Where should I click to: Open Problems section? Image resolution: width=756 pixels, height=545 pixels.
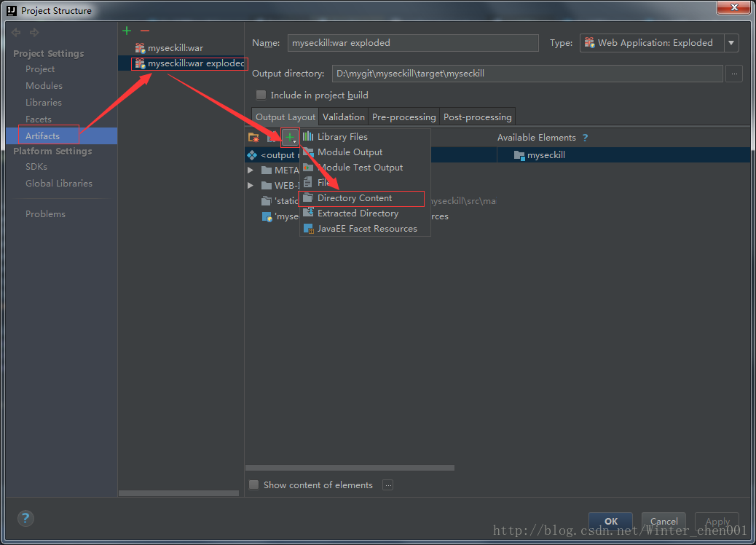coord(45,213)
